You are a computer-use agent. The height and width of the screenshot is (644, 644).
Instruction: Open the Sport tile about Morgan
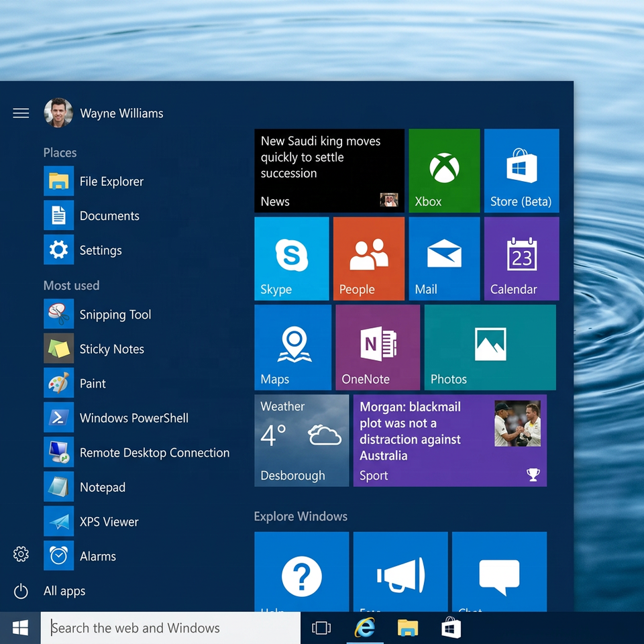449,440
